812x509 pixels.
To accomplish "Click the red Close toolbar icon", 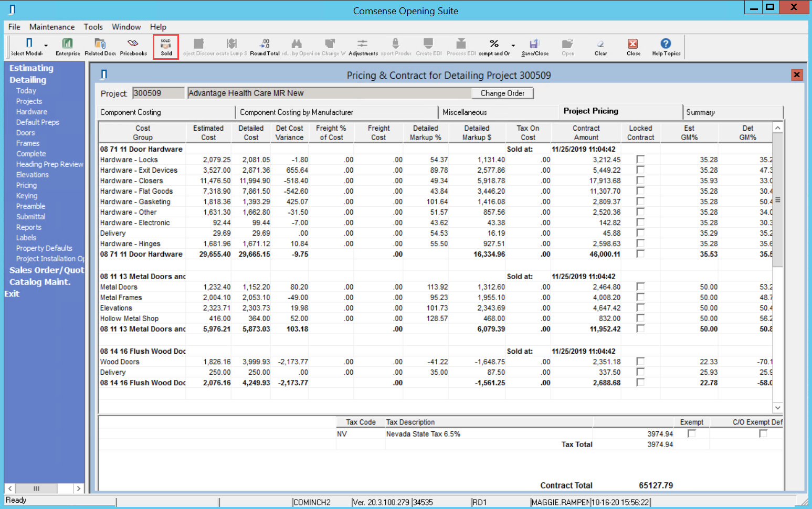I will point(634,47).
